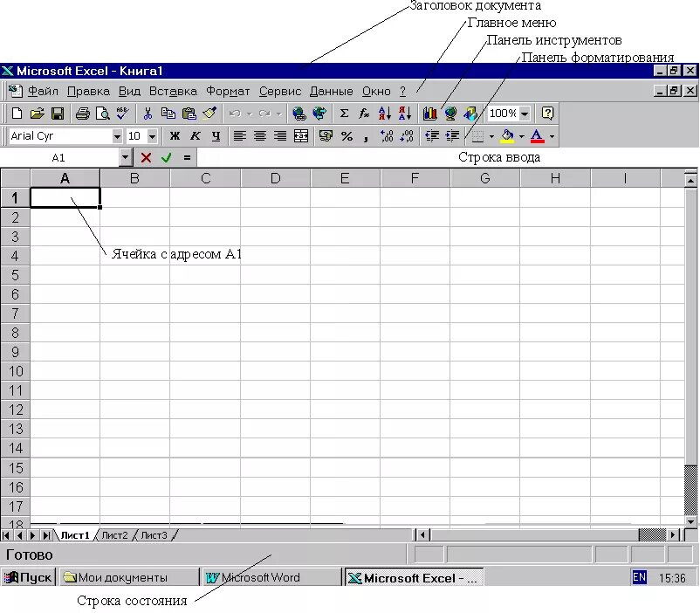The image size is (700, 613).
Task: Expand the fill color dropdown arrow
Action: pyautogui.click(x=521, y=136)
